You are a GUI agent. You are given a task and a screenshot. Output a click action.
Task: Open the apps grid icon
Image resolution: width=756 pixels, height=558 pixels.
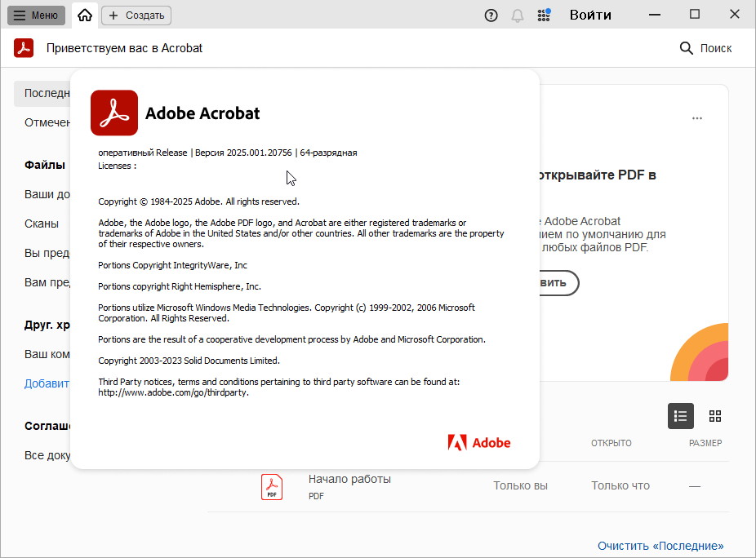(x=544, y=15)
